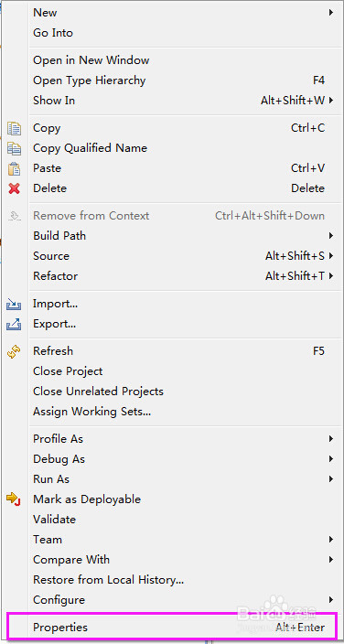Open the Configure submenu arrow
344x644 pixels.
331,600
